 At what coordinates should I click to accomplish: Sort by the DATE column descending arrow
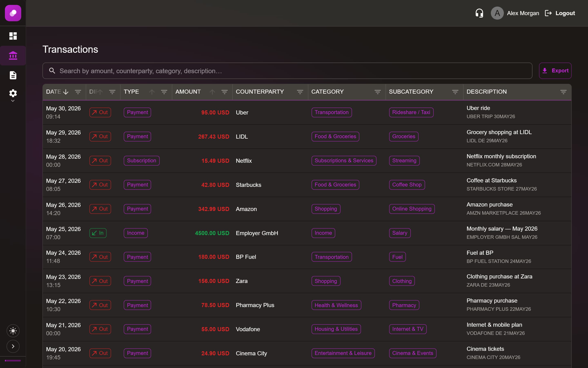pos(66,92)
